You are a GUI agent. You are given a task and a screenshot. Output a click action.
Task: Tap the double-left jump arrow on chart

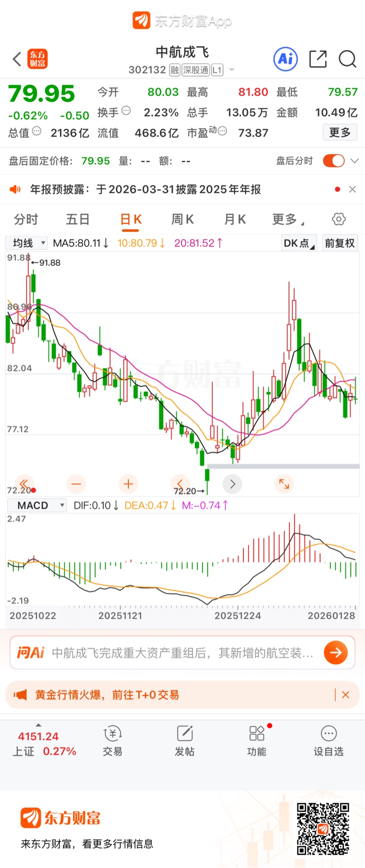(24, 484)
